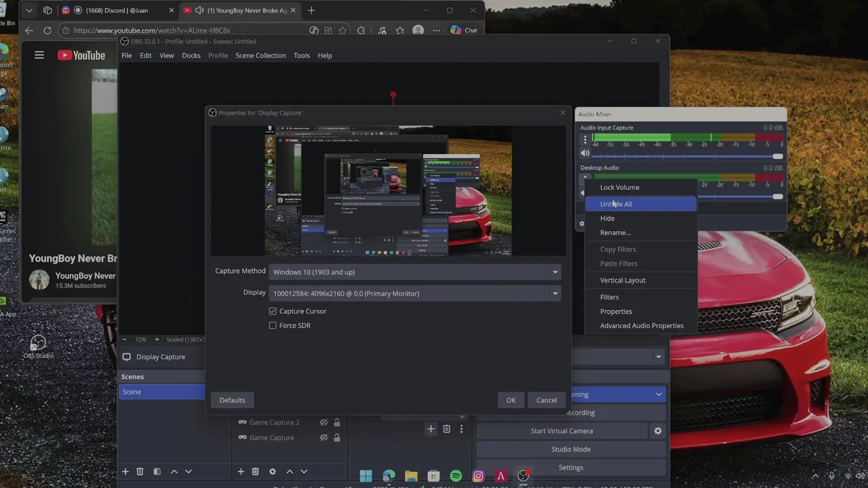Viewport: 868px width, 488px height.
Task: Refresh the page in Edge browser
Action: point(47,30)
